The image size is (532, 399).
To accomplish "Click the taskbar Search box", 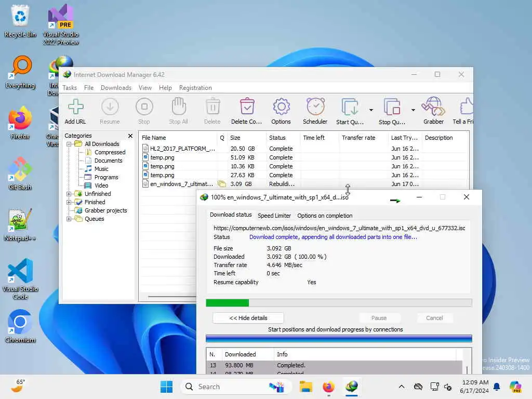I will pos(236,387).
